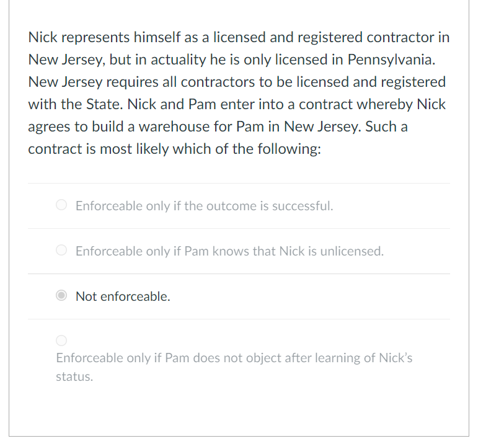
Task: Click the question paragraph about Nick and Pam
Action: coord(239,93)
